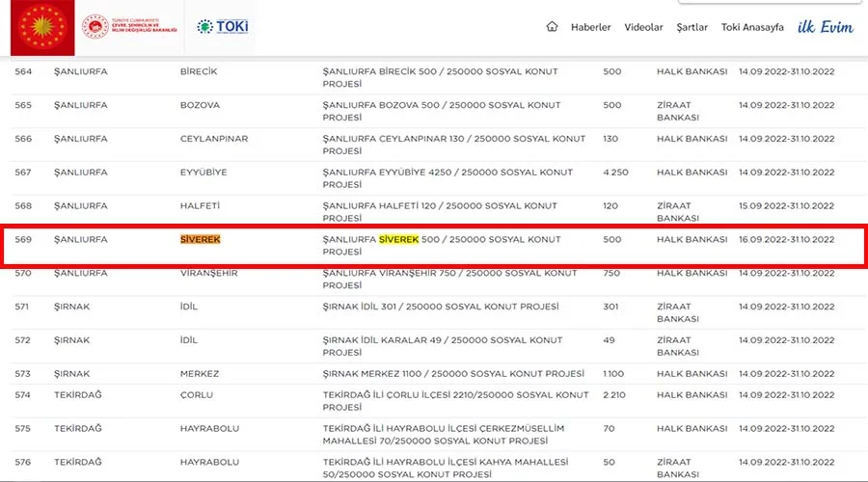Viewport: 868px width, 482px height.
Task: Click the 70 housing count cell
Action: pos(609,429)
